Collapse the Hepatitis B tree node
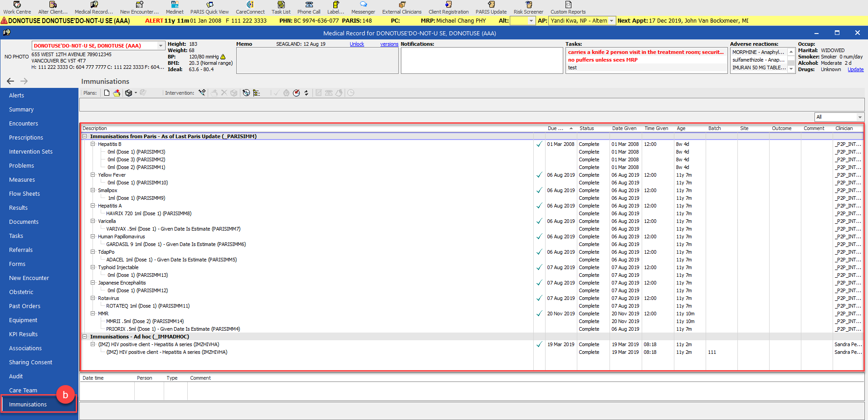Image resolution: width=868 pixels, height=420 pixels. 93,144
